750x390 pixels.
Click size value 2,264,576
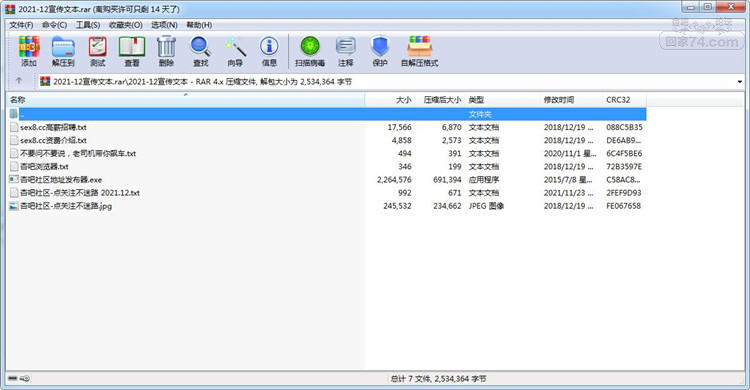(394, 179)
